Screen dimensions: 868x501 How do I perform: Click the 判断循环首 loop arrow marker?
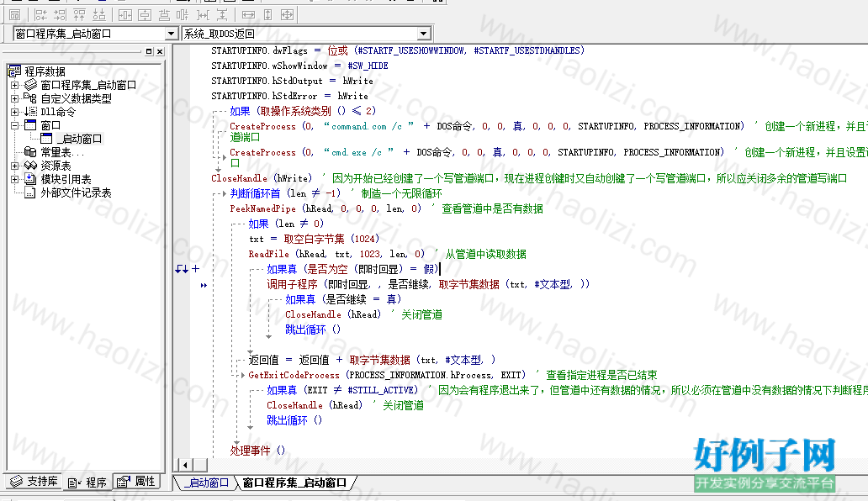point(225,193)
